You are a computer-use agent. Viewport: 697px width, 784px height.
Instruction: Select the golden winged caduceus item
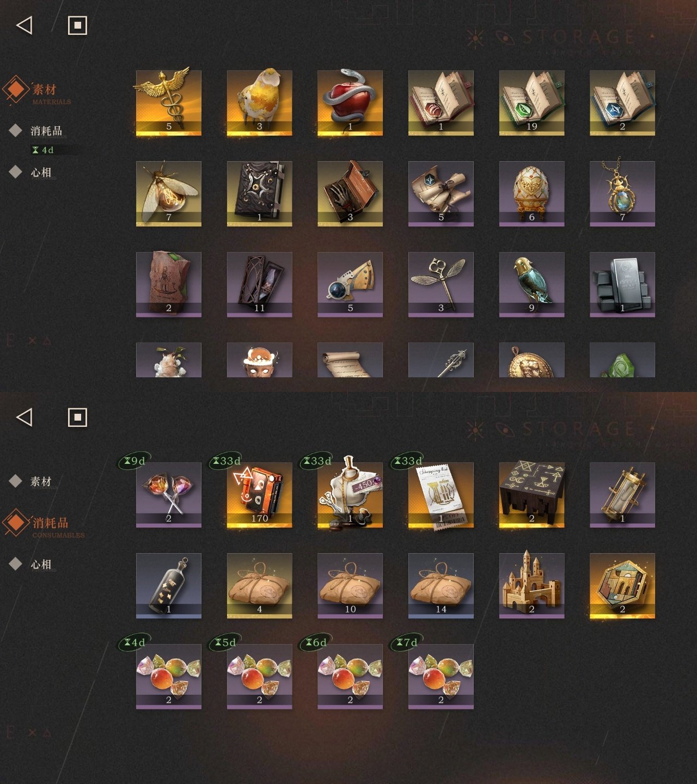[168, 102]
